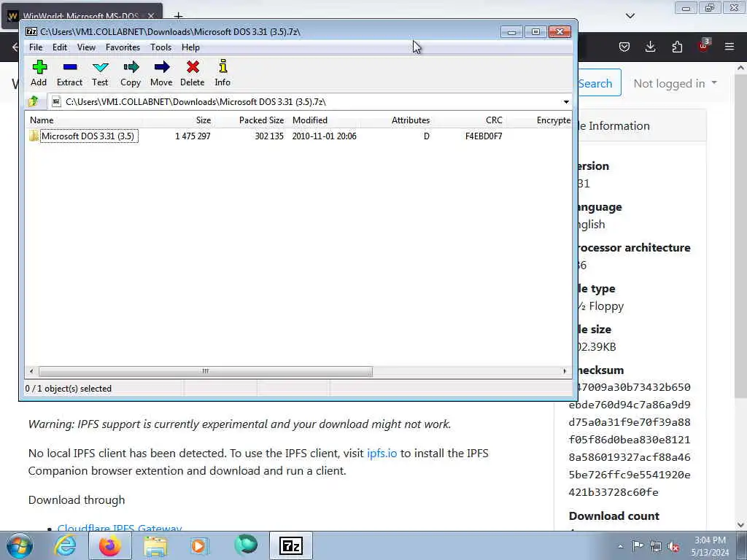Click the muted volume tray icon
Viewport: 747px width, 560px height.
673,546
